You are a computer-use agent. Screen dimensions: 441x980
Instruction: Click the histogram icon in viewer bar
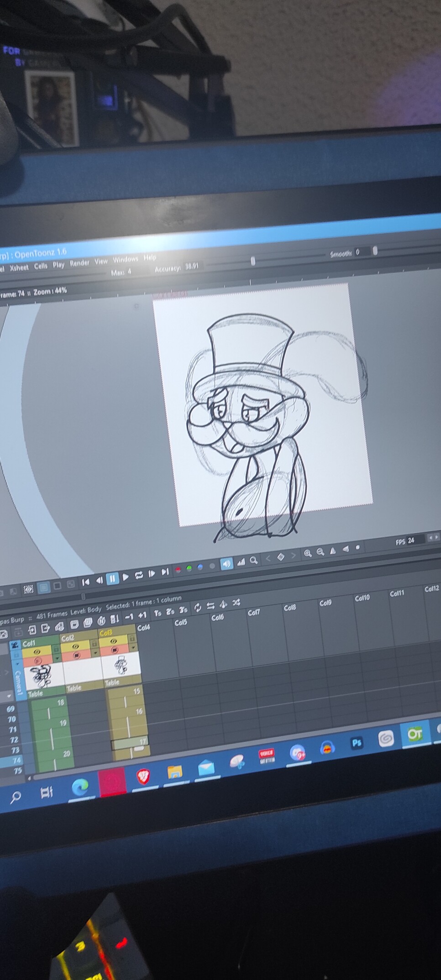(x=241, y=562)
